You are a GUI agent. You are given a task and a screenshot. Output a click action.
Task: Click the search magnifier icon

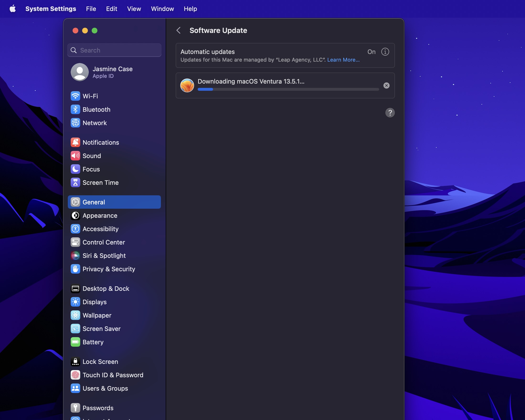74,50
